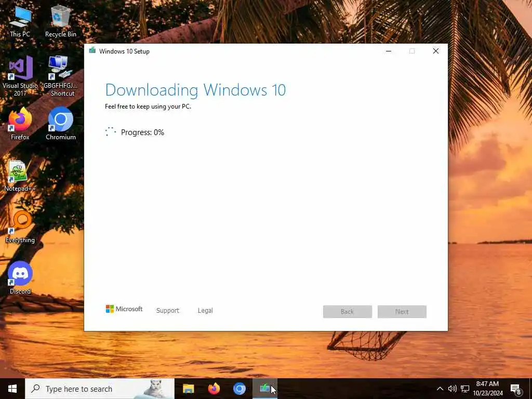Click the disabled Back button

point(348,312)
